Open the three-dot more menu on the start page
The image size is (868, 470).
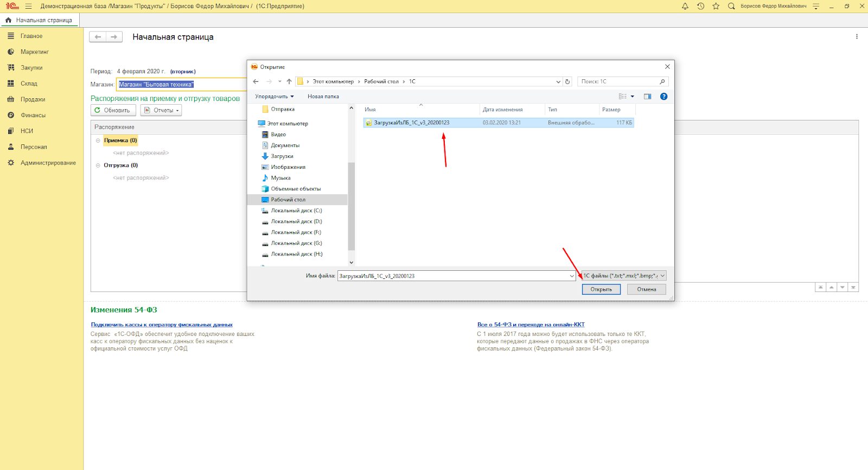point(857,37)
